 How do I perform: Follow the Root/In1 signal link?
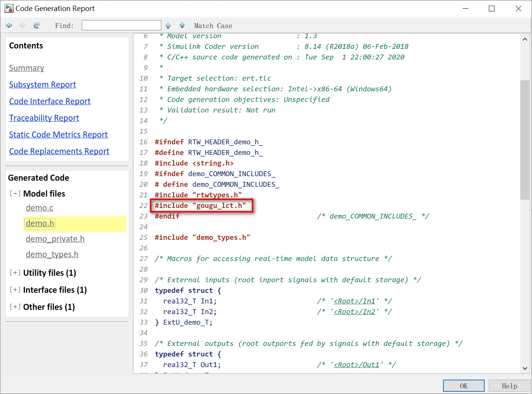354,301
